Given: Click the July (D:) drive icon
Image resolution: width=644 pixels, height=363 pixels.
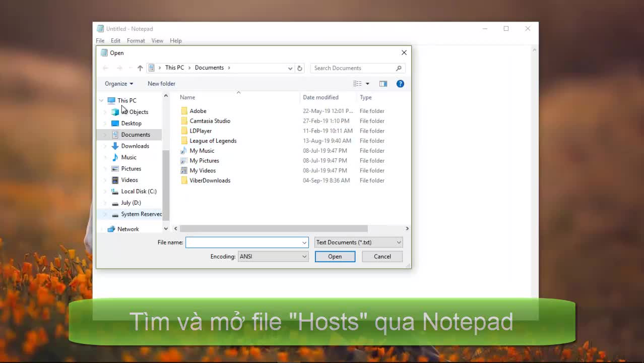Looking at the screenshot, I should click(115, 203).
